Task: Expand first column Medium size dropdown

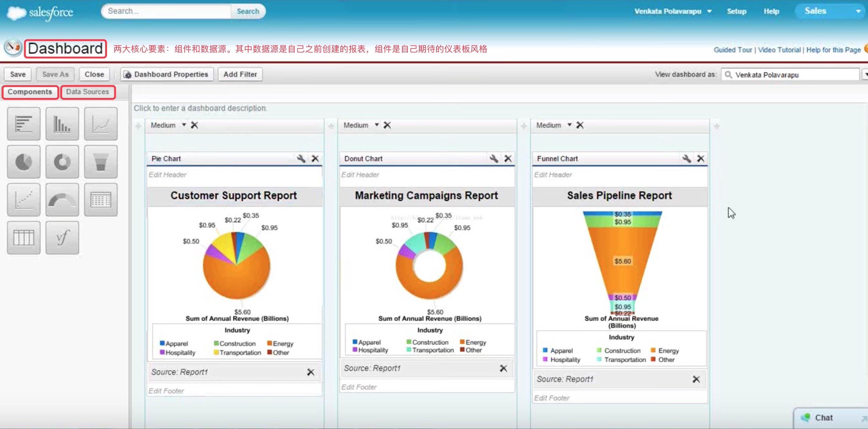Action: 184,125
